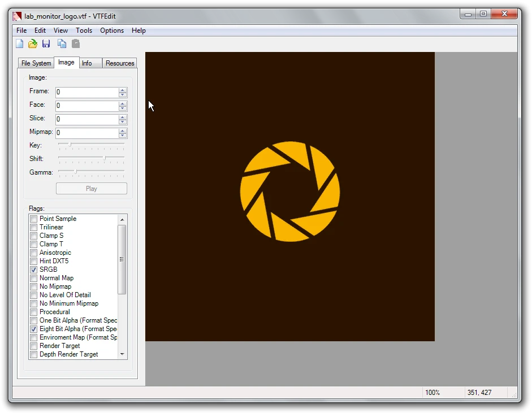Click the Paste toolbar icon
Image resolution: width=532 pixels, height=413 pixels.
coord(76,44)
